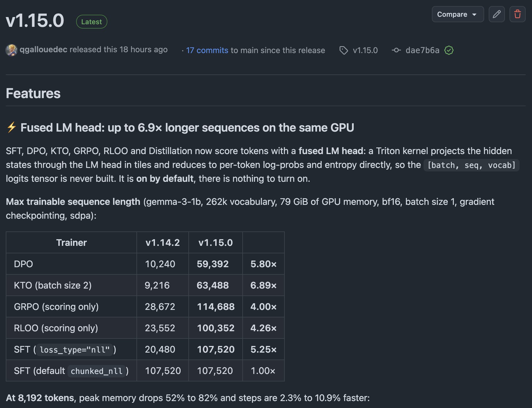532x408 pixels.
Task: Open the qgallouedec author link
Action: click(43, 50)
